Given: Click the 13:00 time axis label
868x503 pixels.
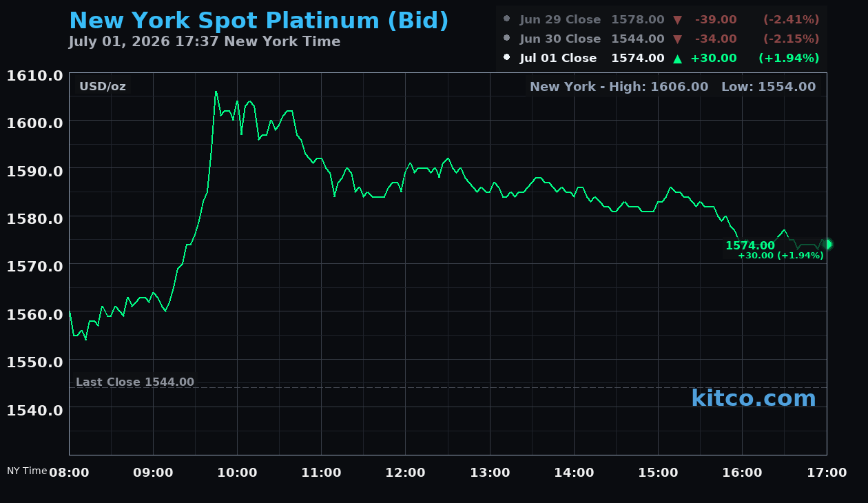Looking at the screenshot, I should point(490,473).
